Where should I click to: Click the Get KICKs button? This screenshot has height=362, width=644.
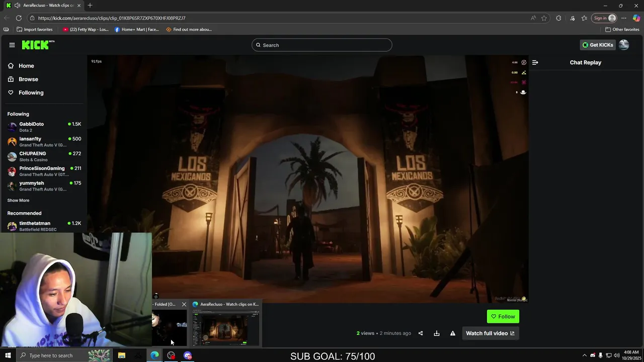pyautogui.click(x=597, y=45)
